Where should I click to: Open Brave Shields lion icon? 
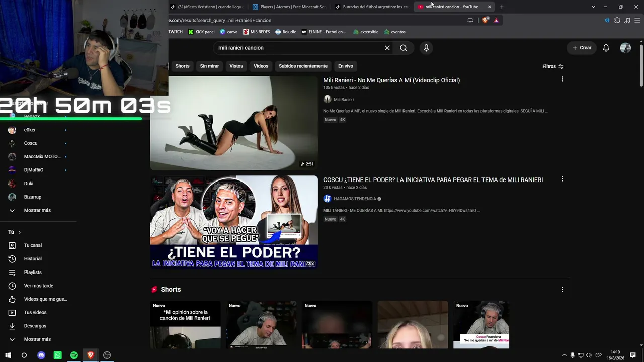click(485, 20)
